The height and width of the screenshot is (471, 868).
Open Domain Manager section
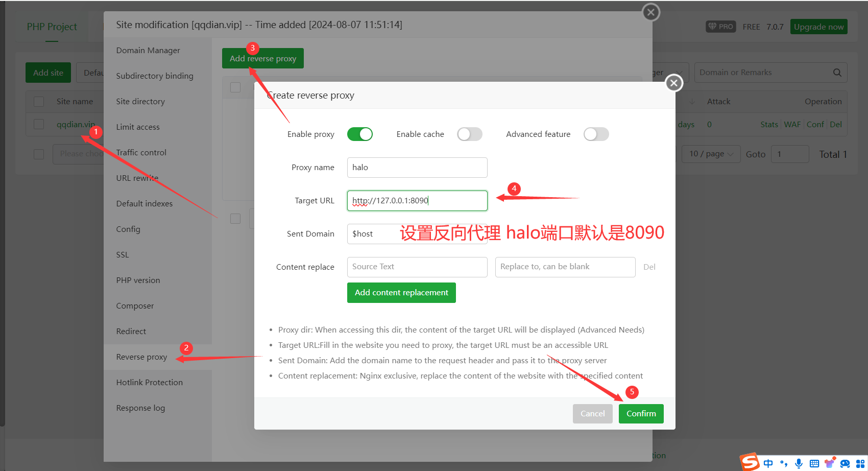(148, 51)
